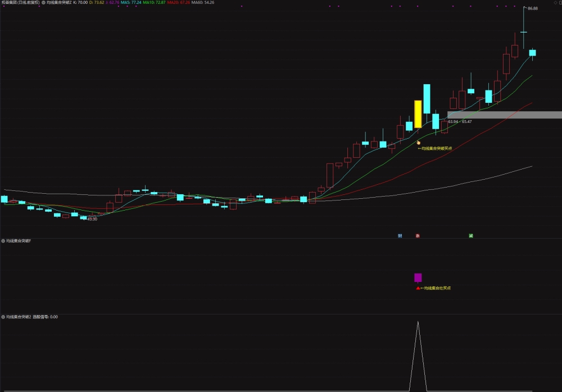Click the MA20 value label in header
562x392 pixels.
pos(179,2)
